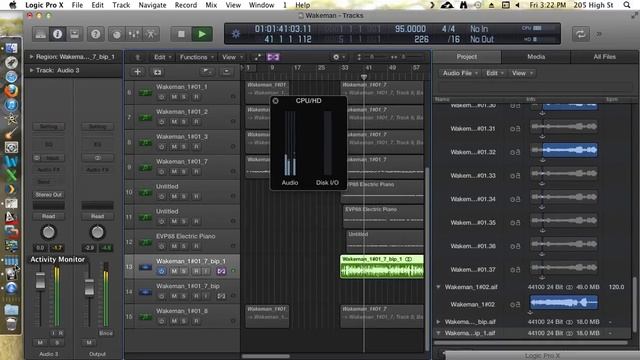Mute the Audio 3 channel strip
The image size is (640, 360).
click(x=40, y=342)
